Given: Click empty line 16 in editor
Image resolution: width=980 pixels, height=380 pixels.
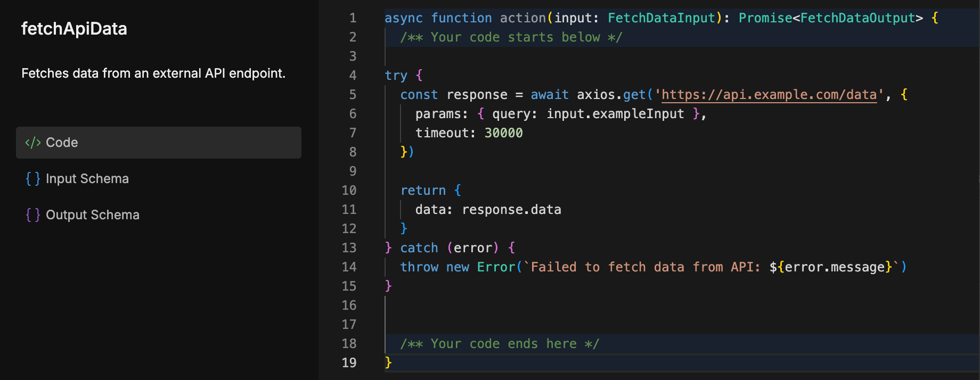Looking at the screenshot, I should 682,305.
